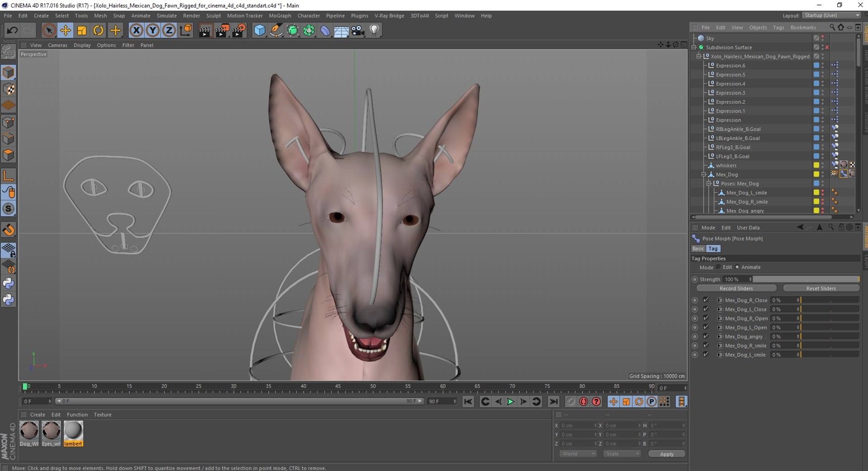
Task: Click Record Active Objects key button
Action: pos(571,401)
